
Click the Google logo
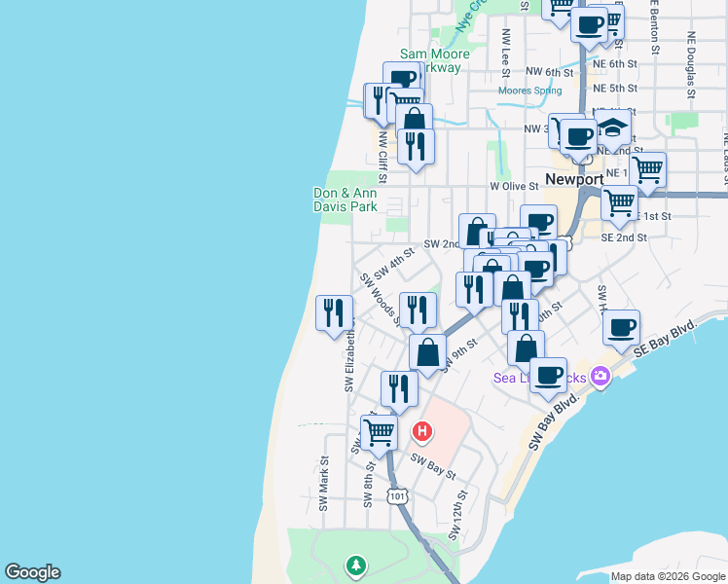pyautogui.click(x=32, y=572)
